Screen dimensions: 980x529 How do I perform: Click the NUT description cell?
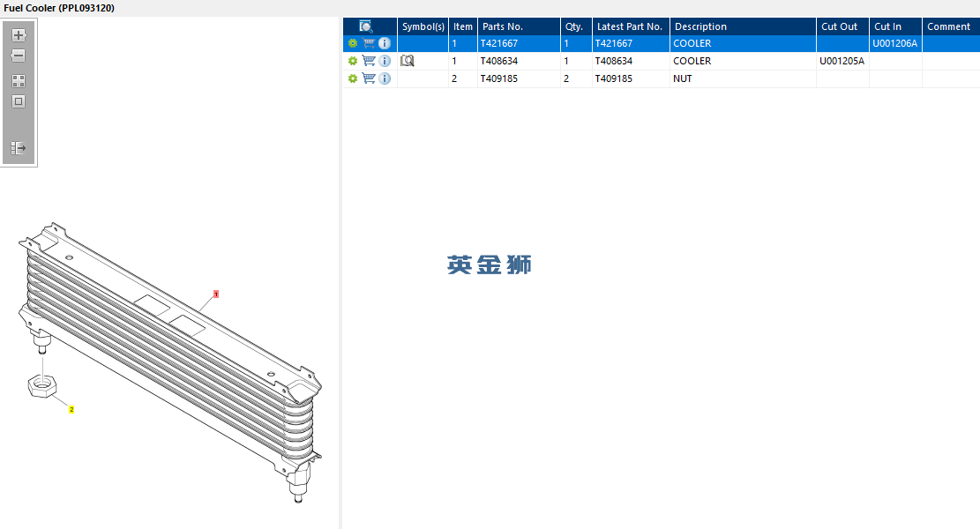click(743, 78)
